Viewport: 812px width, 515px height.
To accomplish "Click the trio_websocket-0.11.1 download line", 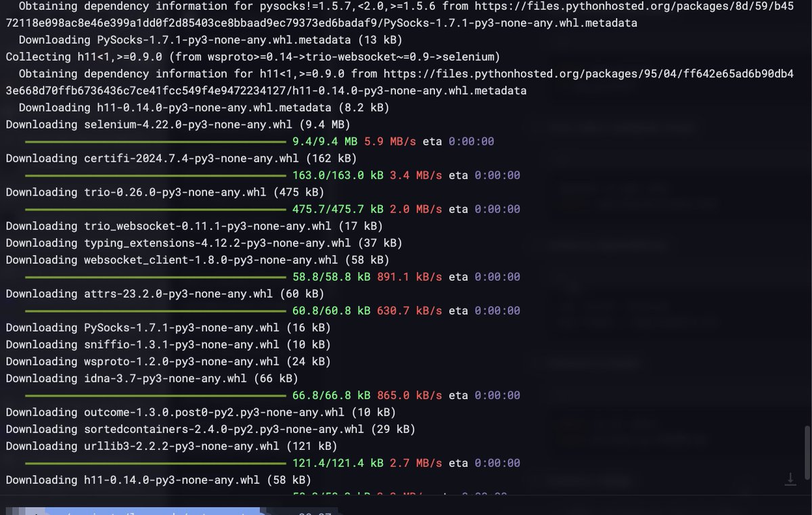I will click(194, 226).
